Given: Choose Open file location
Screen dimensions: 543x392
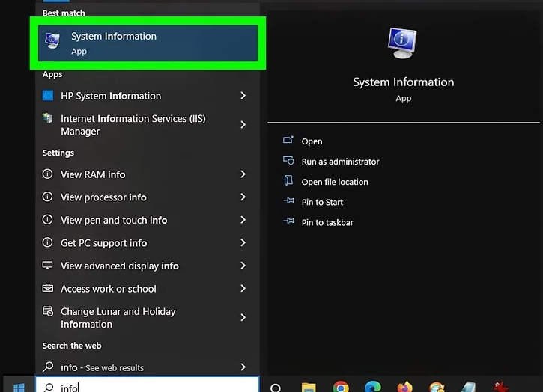Looking at the screenshot, I should (x=335, y=182).
